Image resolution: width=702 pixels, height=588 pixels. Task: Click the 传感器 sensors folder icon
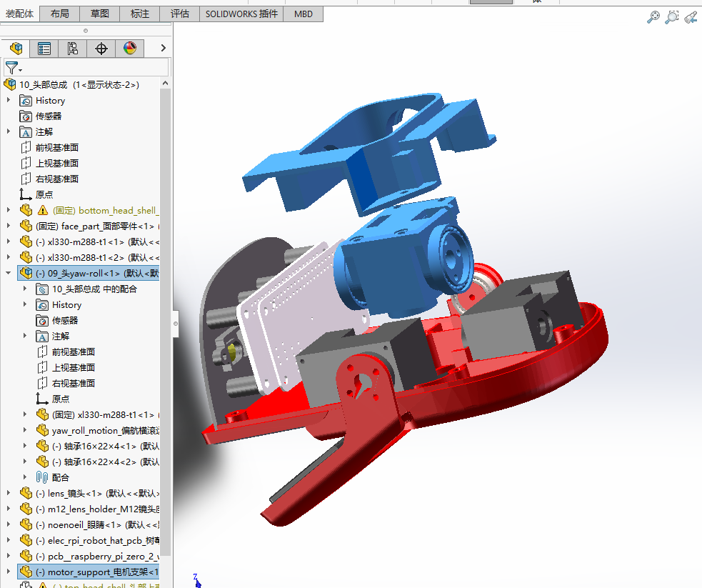point(26,116)
